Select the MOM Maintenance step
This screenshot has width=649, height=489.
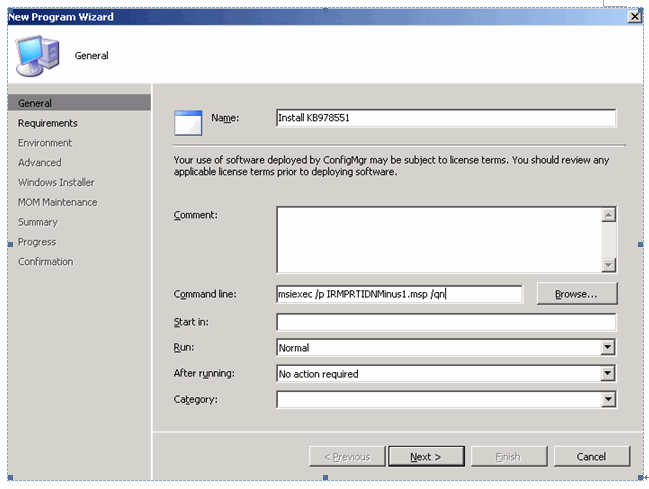(x=58, y=202)
